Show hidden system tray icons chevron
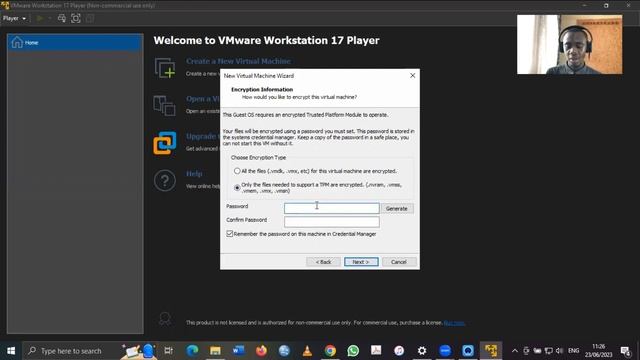The height and width of the screenshot is (360, 640). coord(515,351)
